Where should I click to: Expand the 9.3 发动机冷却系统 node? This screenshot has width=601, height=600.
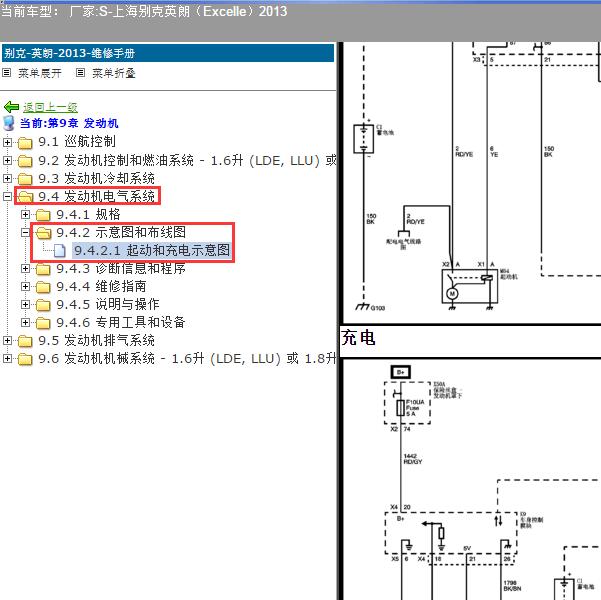[7, 178]
